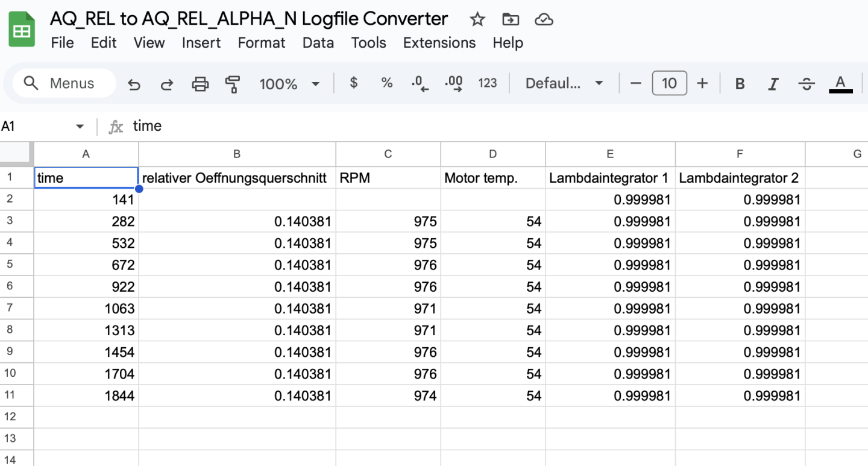Select the RPM cell in row 7 (971)
Screen dimensions: 868x466
pyautogui.click(x=388, y=308)
